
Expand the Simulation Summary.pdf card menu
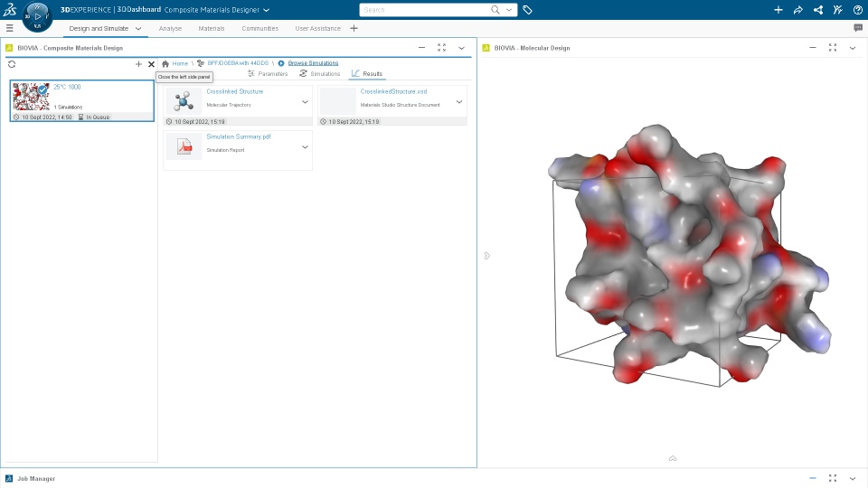point(305,147)
